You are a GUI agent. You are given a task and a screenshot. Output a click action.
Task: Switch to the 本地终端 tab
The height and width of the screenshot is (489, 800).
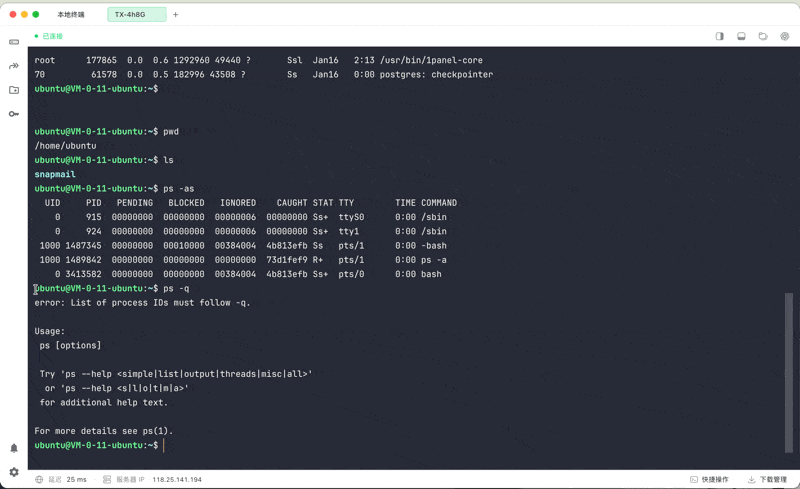71,14
